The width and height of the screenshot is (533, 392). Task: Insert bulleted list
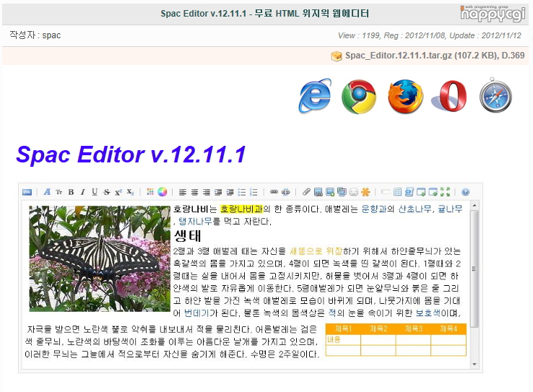[x=242, y=192]
